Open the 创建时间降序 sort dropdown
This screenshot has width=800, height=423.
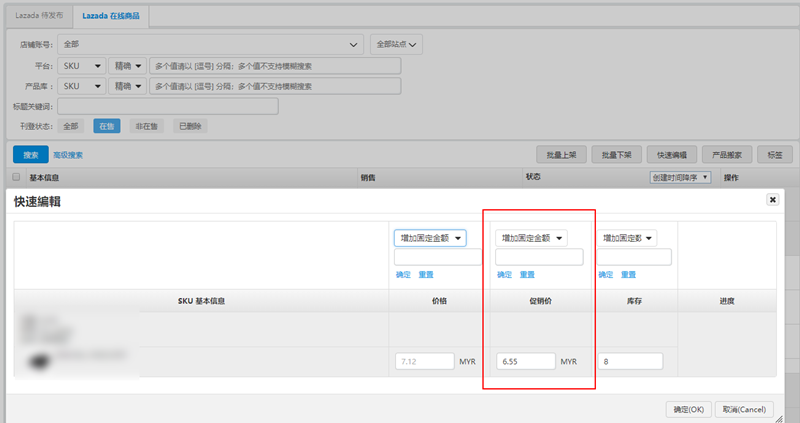pyautogui.click(x=680, y=177)
